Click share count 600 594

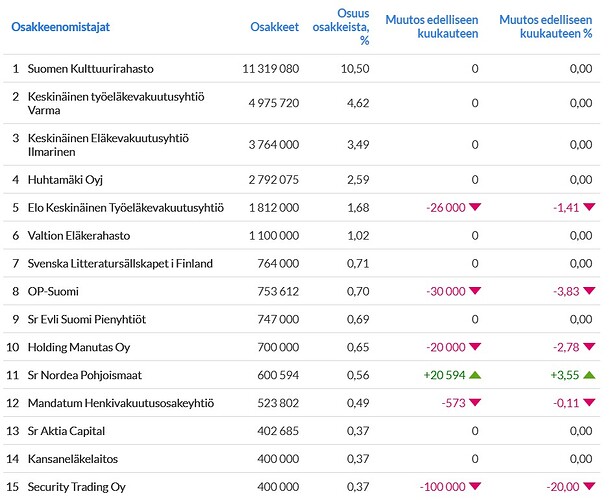point(278,375)
